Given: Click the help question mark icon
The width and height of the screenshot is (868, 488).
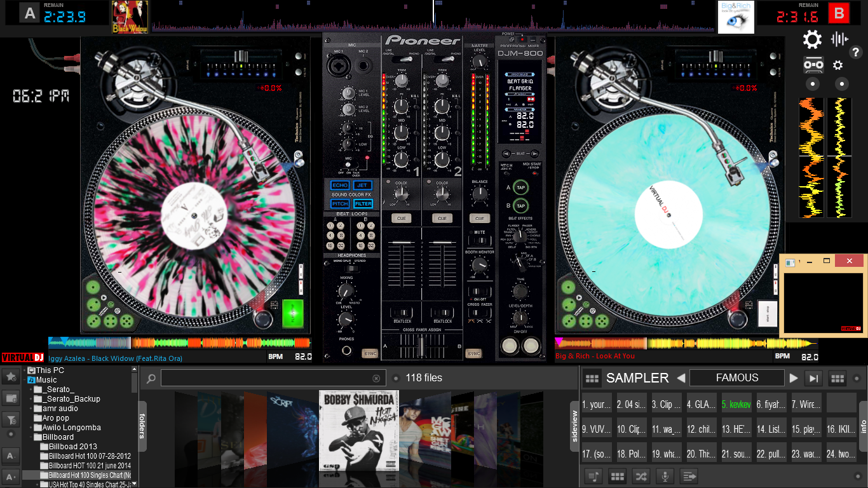Looking at the screenshot, I should coord(856,53).
